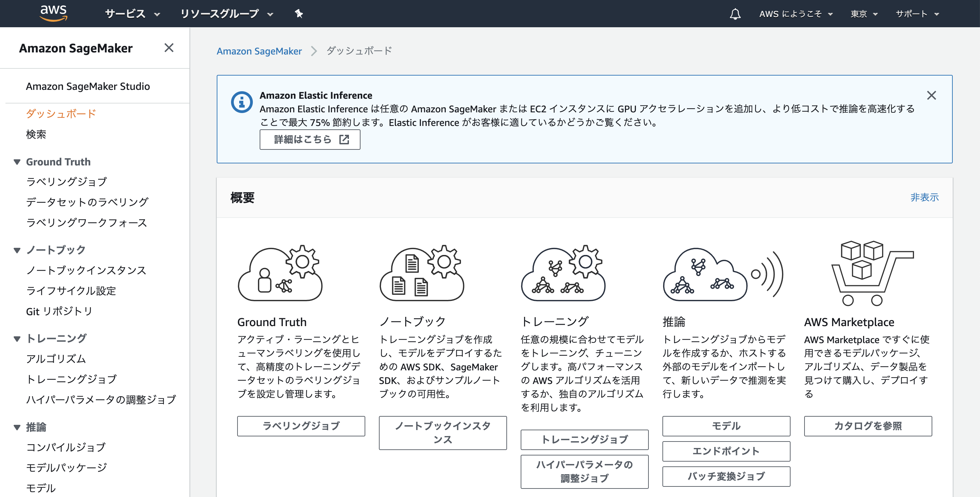Open the notifications bell icon
Screen dimensions: 980x497
point(735,14)
